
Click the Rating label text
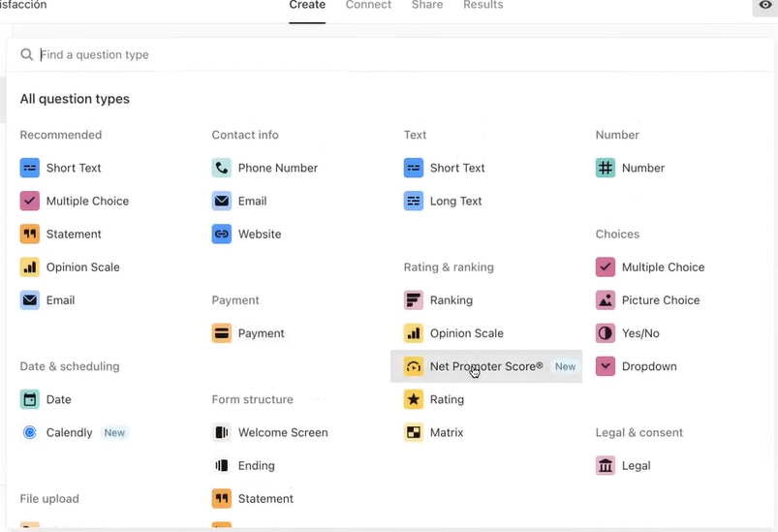click(447, 399)
